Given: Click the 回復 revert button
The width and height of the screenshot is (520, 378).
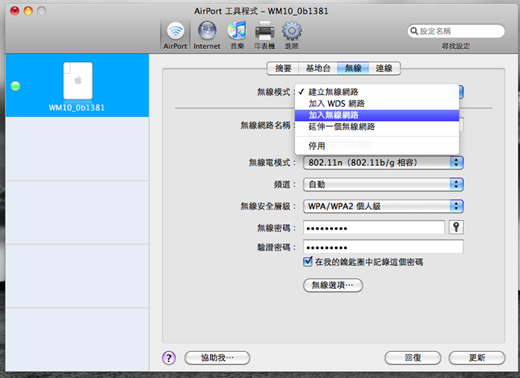Looking at the screenshot, I should [x=413, y=358].
